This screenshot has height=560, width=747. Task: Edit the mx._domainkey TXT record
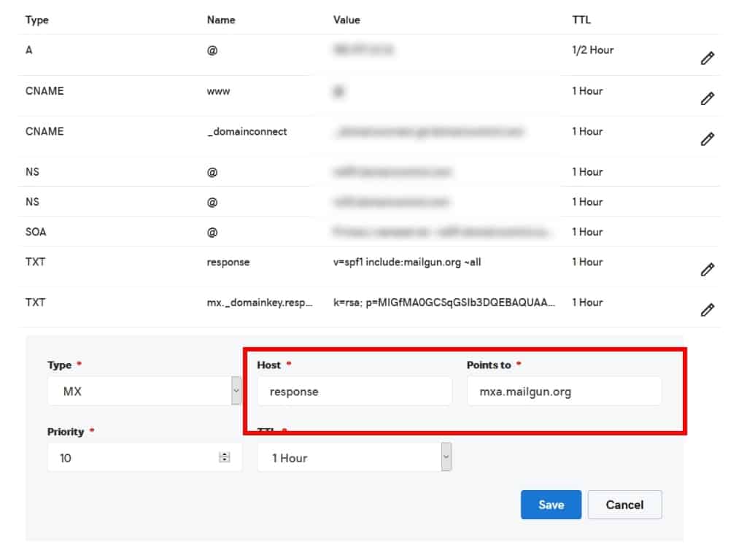pyautogui.click(x=706, y=310)
